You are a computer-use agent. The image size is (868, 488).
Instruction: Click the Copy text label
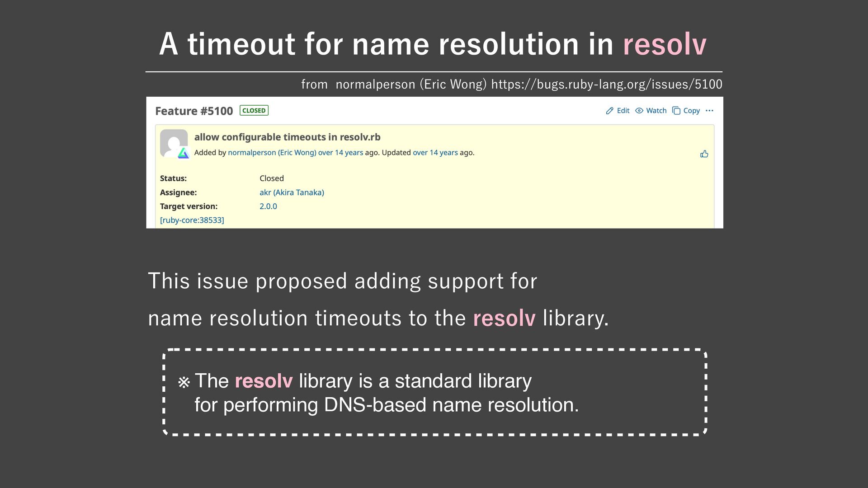[691, 111]
